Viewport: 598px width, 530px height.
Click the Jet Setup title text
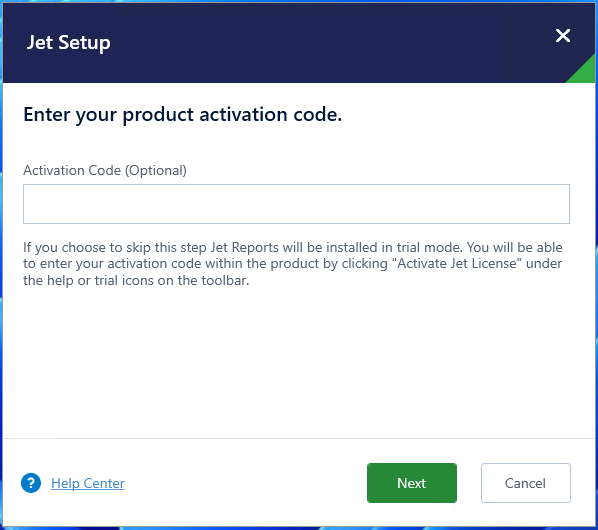pyautogui.click(x=69, y=42)
